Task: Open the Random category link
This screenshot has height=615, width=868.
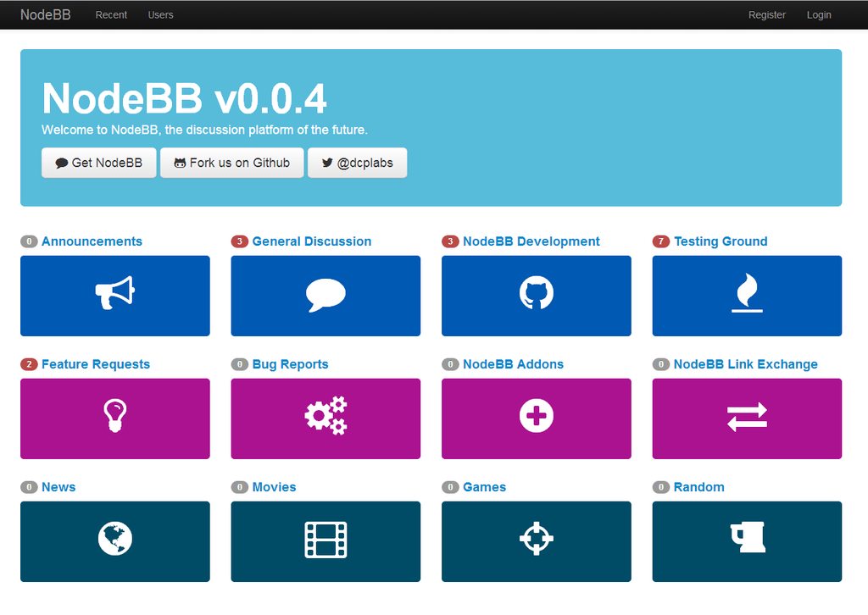Action: [698, 487]
